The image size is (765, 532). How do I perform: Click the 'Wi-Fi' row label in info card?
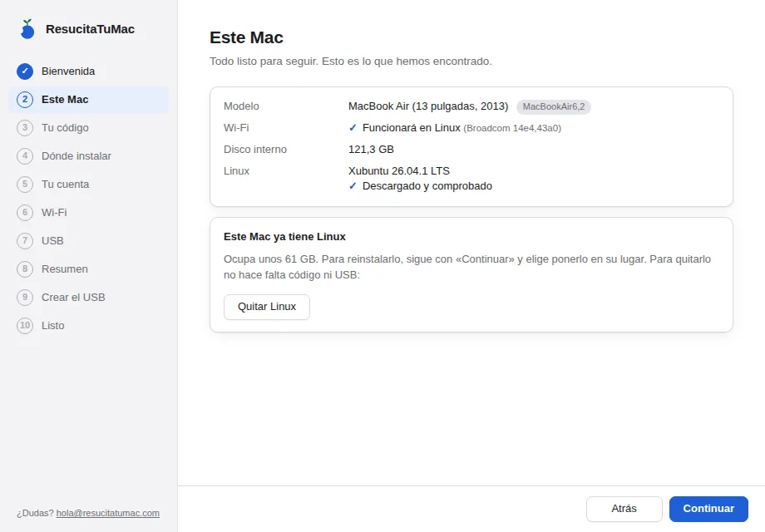click(236, 128)
